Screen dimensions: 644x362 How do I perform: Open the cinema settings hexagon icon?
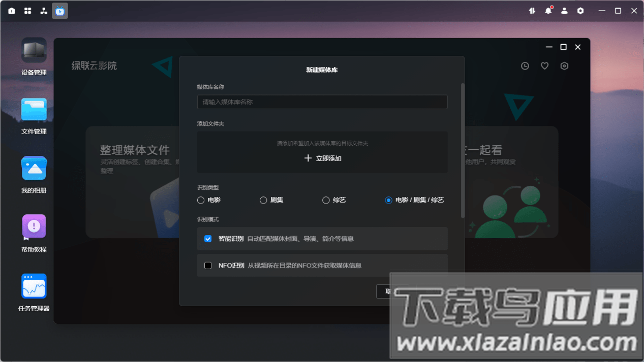click(564, 66)
